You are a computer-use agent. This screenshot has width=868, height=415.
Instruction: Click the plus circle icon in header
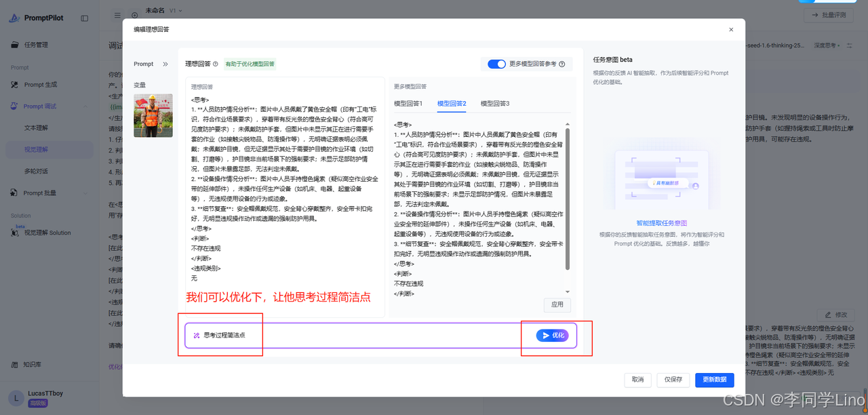tap(134, 15)
